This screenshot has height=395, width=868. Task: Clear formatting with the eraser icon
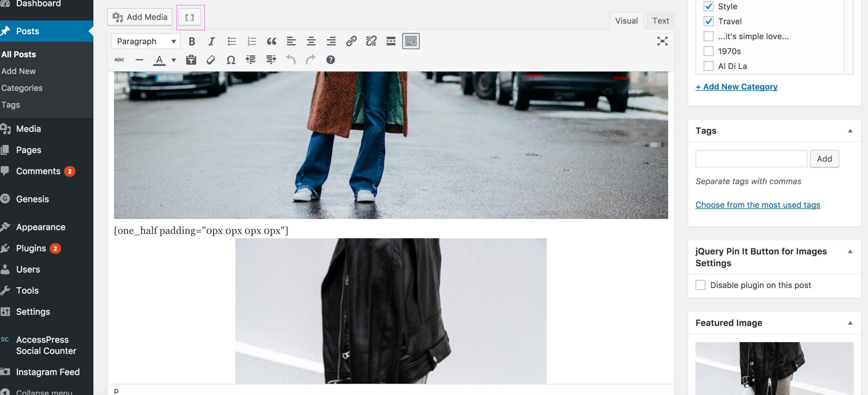[x=211, y=60]
